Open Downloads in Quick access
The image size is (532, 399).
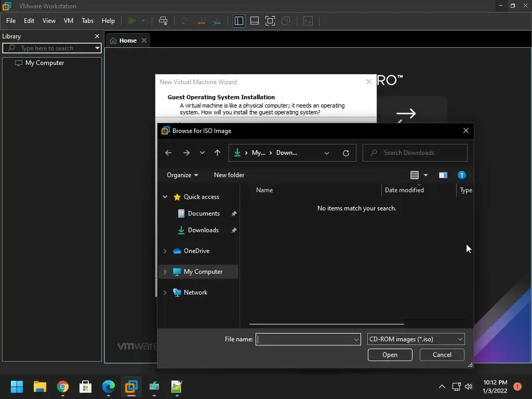(x=203, y=230)
